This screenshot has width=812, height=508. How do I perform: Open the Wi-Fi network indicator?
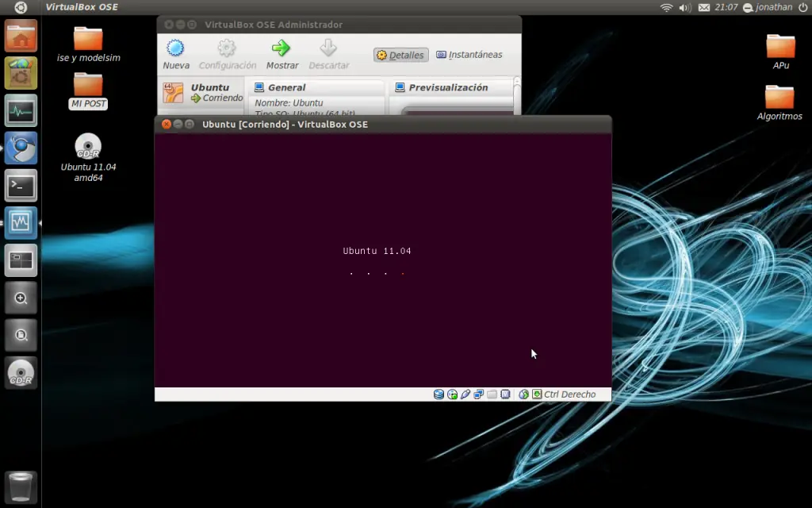coord(666,7)
